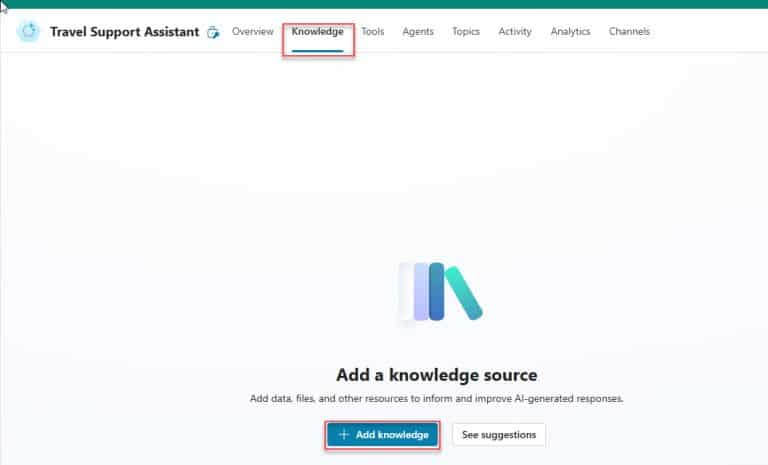Click the plus icon in Add knowledge button
Viewport: 768px width, 465px height.
tap(344, 435)
